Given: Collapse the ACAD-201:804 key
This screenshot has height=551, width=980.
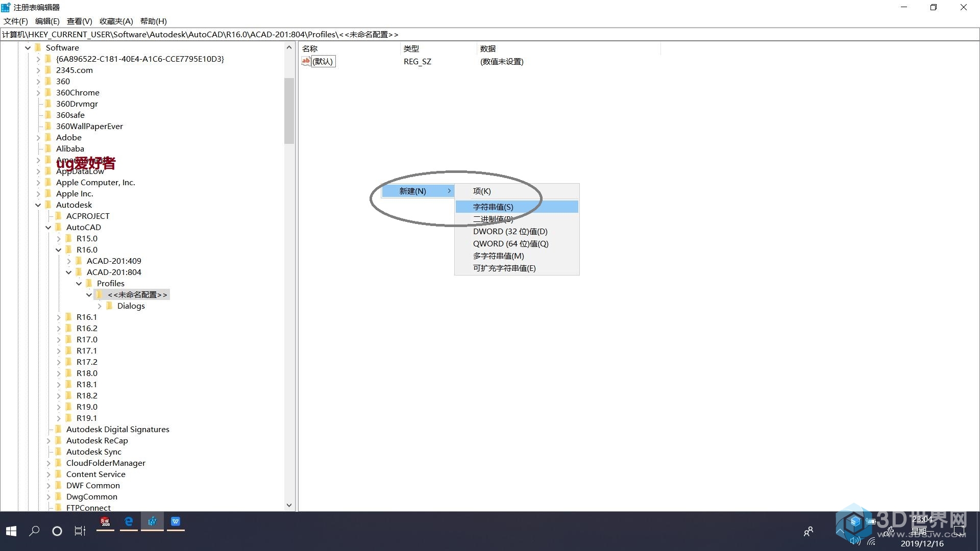Looking at the screenshot, I should pyautogui.click(x=68, y=272).
